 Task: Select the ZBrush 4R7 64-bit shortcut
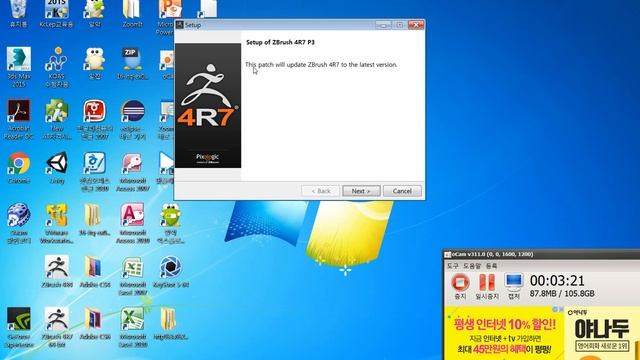click(x=57, y=327)
